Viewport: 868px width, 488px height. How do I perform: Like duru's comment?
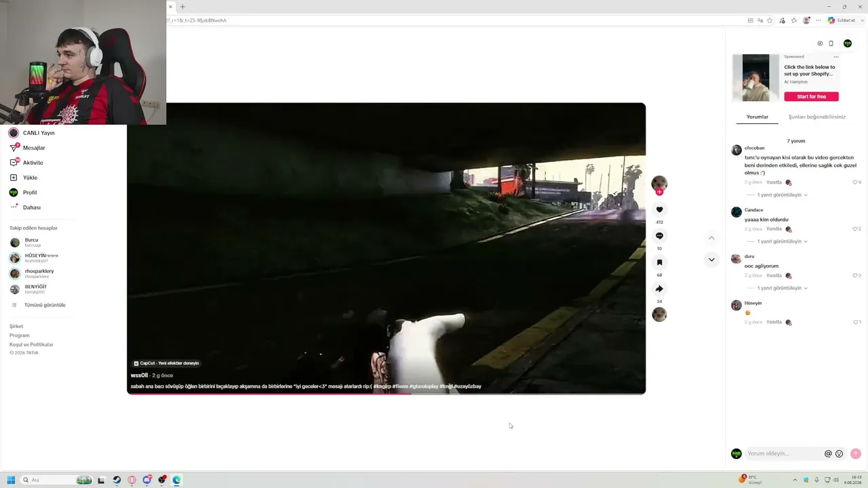pyautogui.click(x=855, y=276)
